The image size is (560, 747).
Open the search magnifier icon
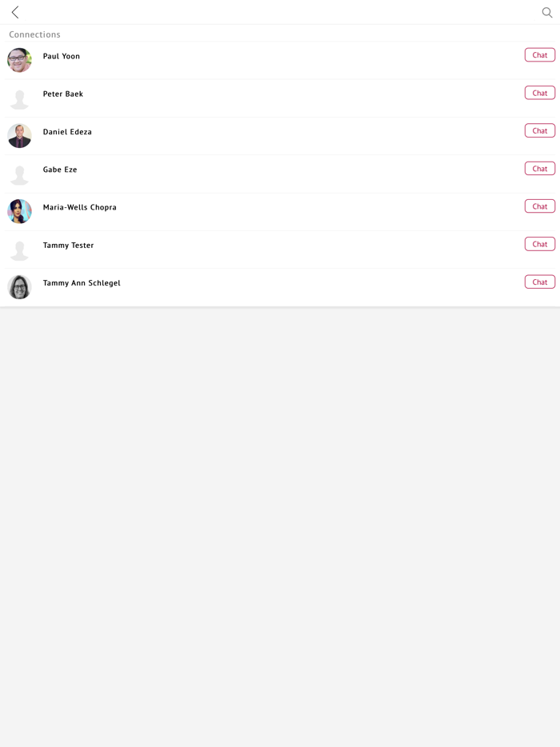547,12
